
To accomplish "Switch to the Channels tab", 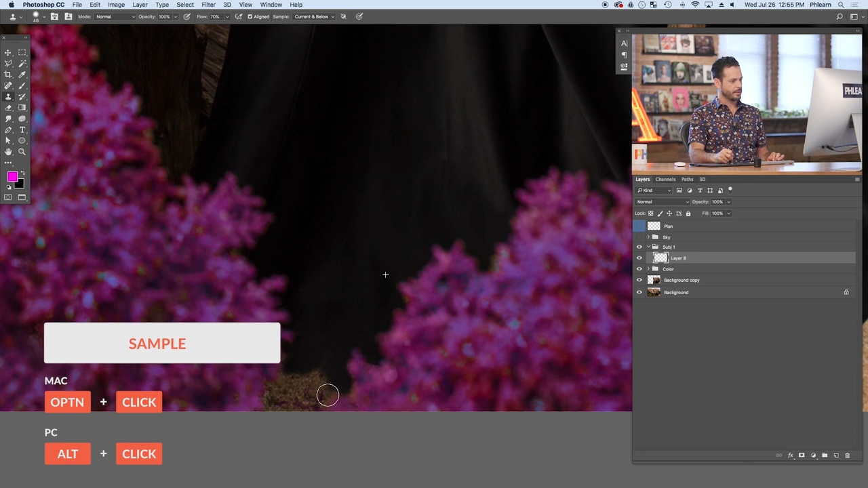I will click(x=665, y=180).
